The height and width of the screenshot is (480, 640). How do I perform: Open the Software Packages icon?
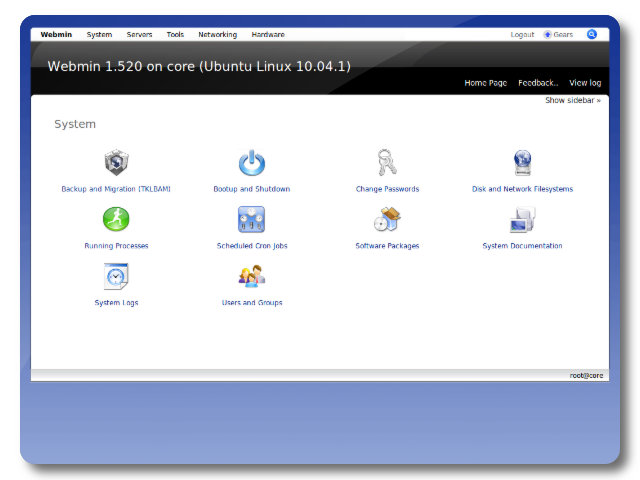387,219
